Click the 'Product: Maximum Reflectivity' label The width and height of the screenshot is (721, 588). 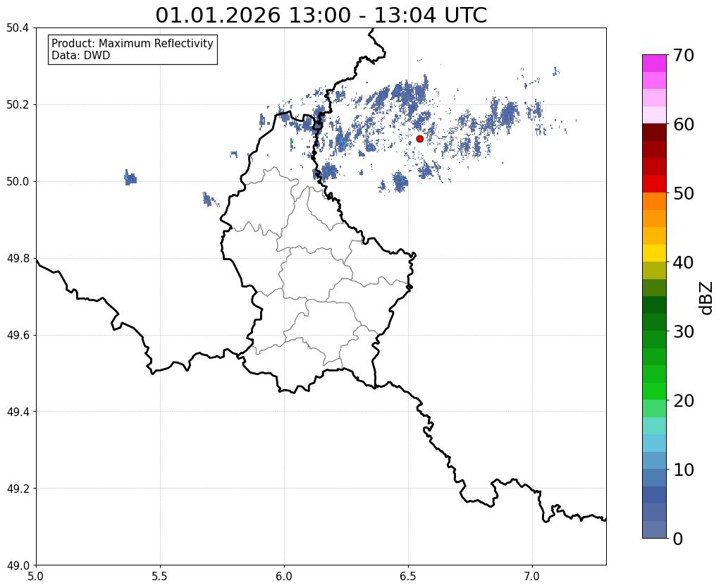[133, 43]
